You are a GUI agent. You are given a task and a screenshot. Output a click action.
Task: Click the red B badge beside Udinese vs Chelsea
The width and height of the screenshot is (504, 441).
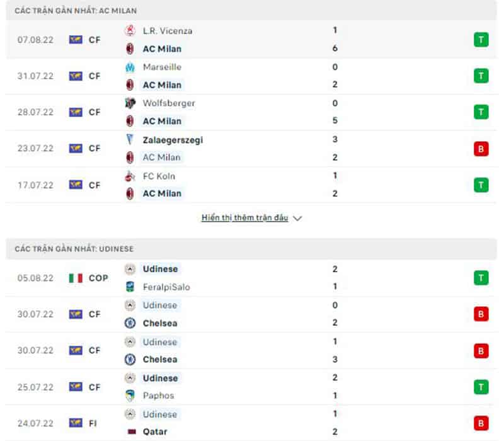(x=481, y=314)
